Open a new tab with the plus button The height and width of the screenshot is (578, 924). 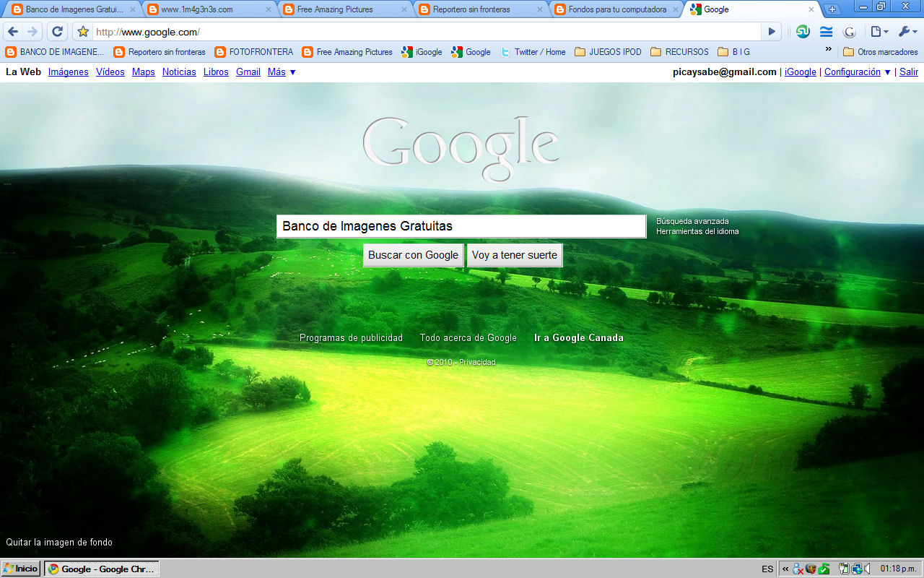832,9
